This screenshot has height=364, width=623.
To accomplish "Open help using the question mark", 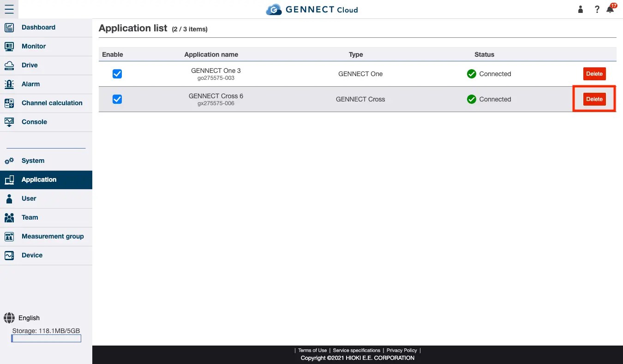I will tap(597, 9).
